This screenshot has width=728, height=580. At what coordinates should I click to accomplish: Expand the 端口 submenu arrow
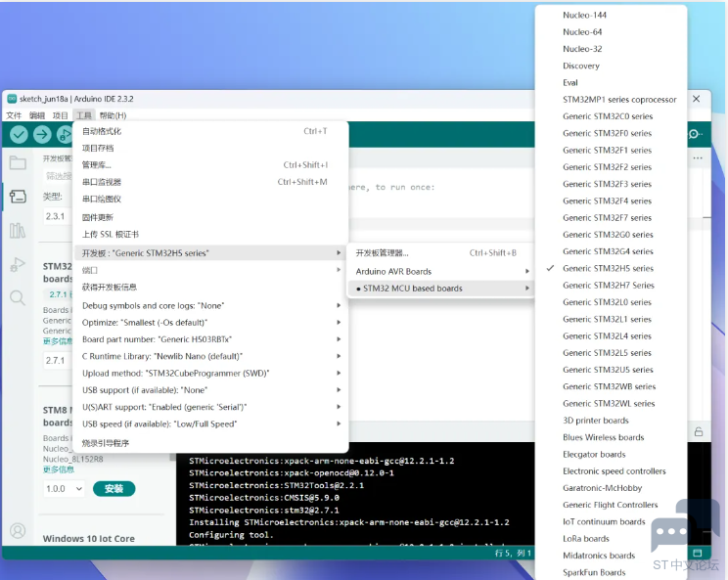(339, 270)
